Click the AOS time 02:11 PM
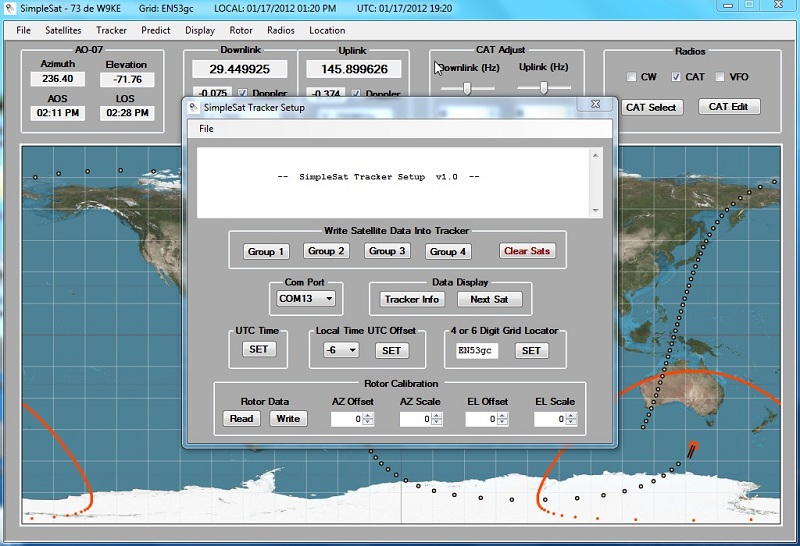 (58, 113)
